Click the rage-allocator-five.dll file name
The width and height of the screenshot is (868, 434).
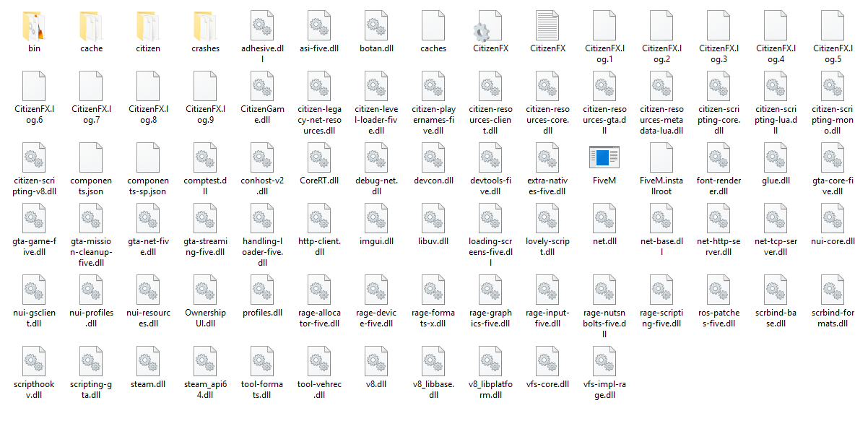click(x=320, y=318)
